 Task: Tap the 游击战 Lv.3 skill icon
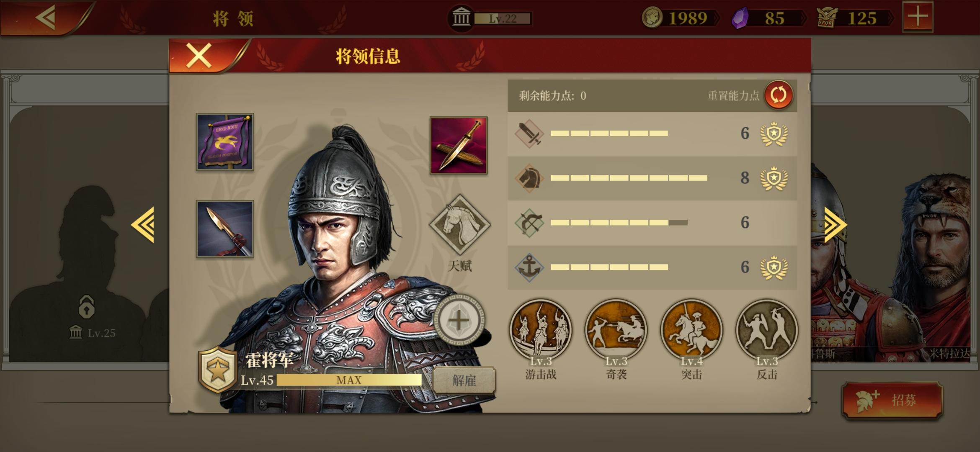click(x=541, y=329)
